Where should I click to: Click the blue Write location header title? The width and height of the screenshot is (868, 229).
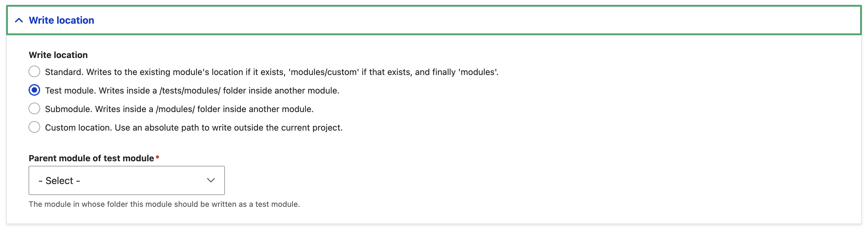tap(61, 20)
